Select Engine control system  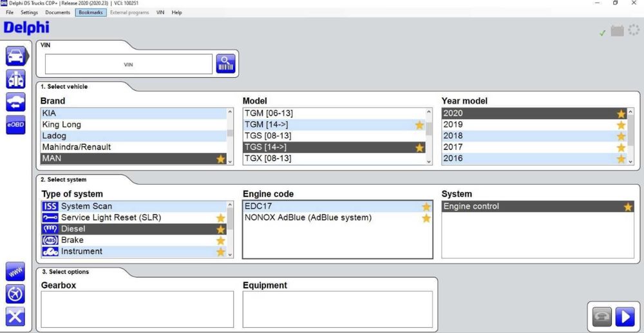[538, 207]
